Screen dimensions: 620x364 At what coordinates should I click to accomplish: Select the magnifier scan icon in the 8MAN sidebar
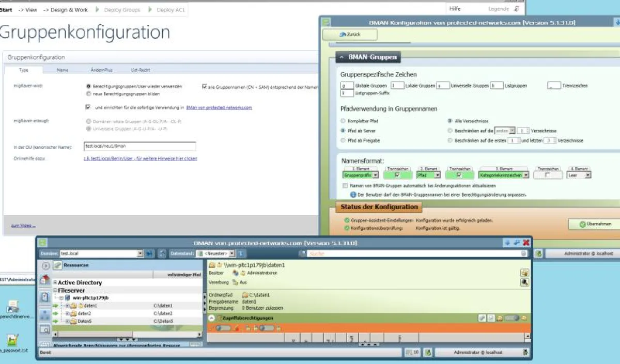tap(45, 329)
